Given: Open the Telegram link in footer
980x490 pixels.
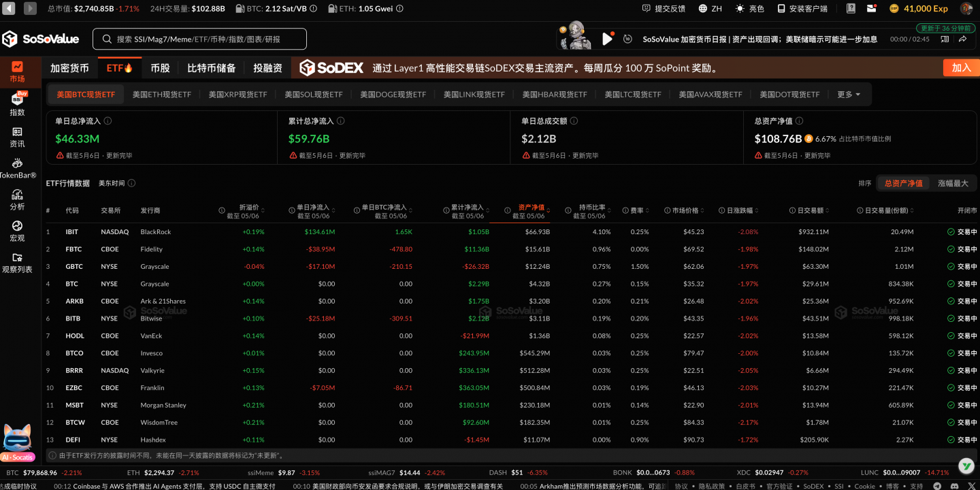Looking at the screenshot, I should pos(937,486).
